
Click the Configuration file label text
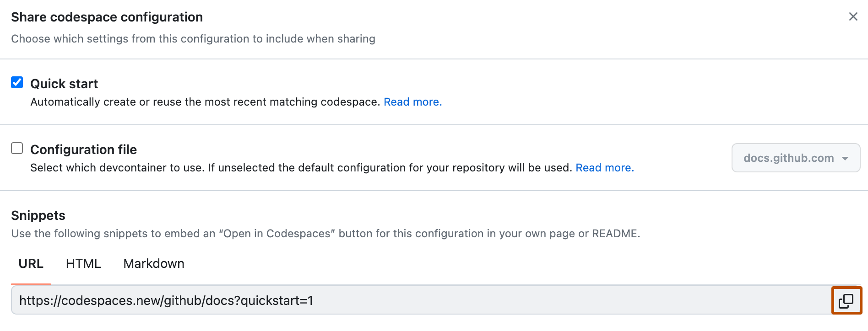tap(83, 149)
